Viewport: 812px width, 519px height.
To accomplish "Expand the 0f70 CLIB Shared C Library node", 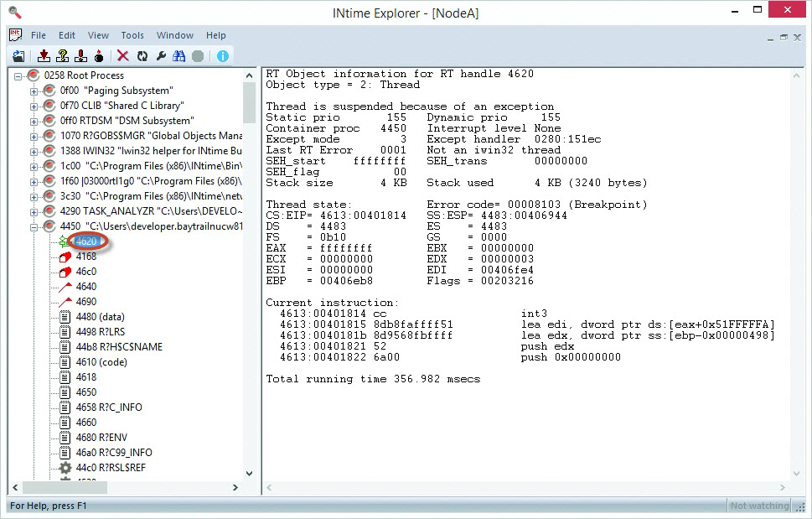I will [34, 106].
